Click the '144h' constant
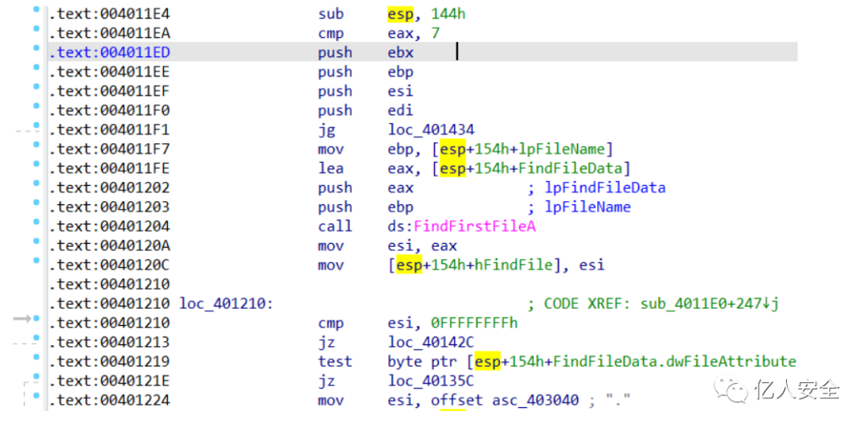This screenshot has height=428, width=868. 449,14
